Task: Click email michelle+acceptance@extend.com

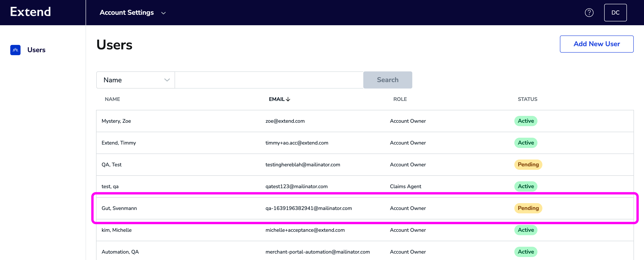Action: coord(305,230)
